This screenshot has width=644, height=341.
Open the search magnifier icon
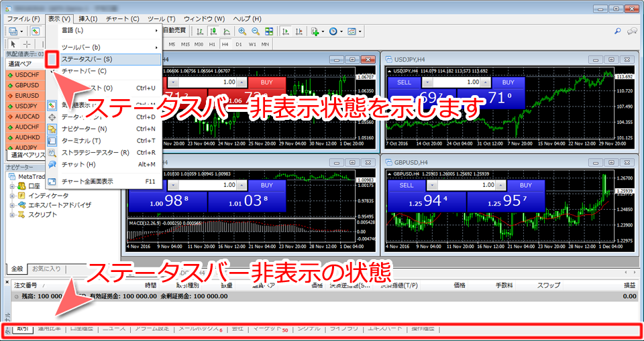617,31
